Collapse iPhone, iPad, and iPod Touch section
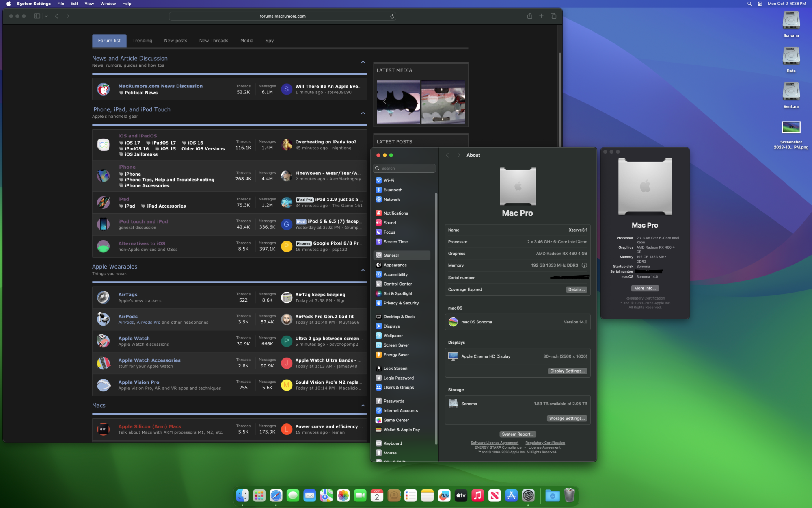The height and width of the screenshot is (508, 812). pyautogui.click(x=363, y=113)
